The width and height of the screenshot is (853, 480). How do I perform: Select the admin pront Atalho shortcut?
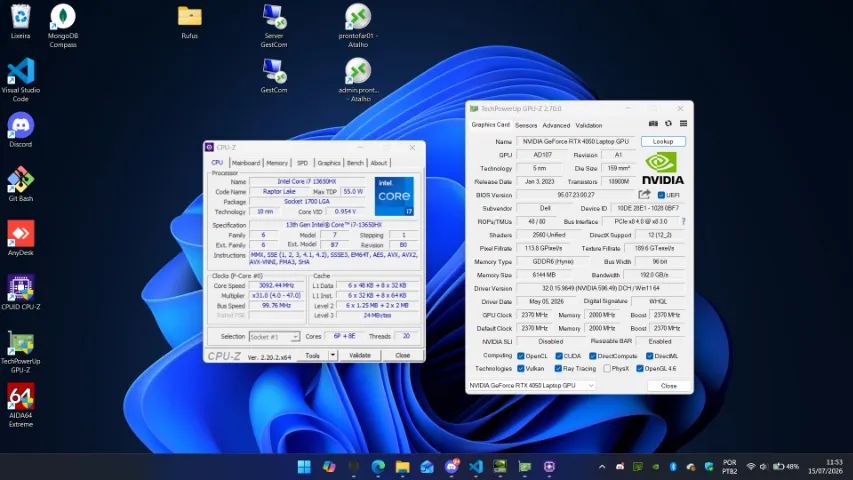click(358, 80)
